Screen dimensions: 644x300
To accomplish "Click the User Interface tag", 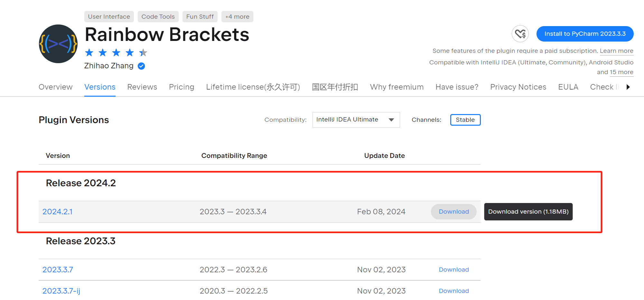I will click(x=109, y=16).
